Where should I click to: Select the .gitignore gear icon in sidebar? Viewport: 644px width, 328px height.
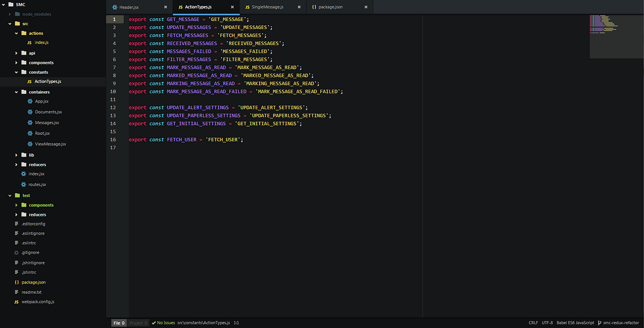pyautogui.click(x=16, y=252)
